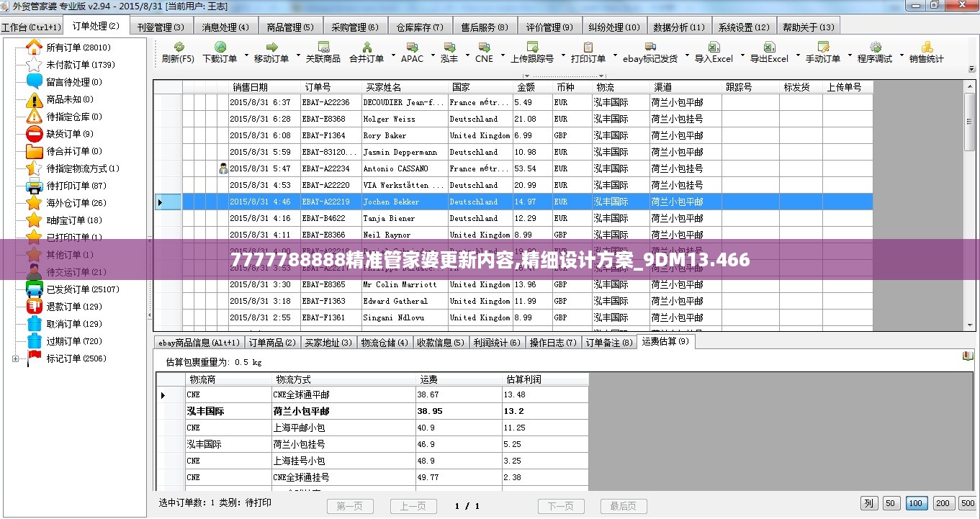The image size is (980, 519).
Task: Click the 关联商品 link product icon
Action: click(323, 48)
